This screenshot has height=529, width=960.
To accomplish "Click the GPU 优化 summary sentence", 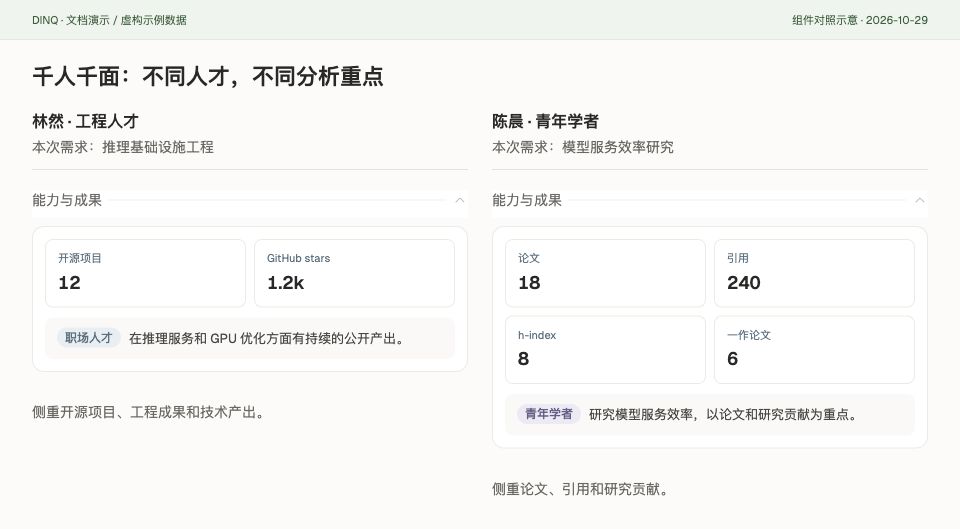I will (267, 338).
